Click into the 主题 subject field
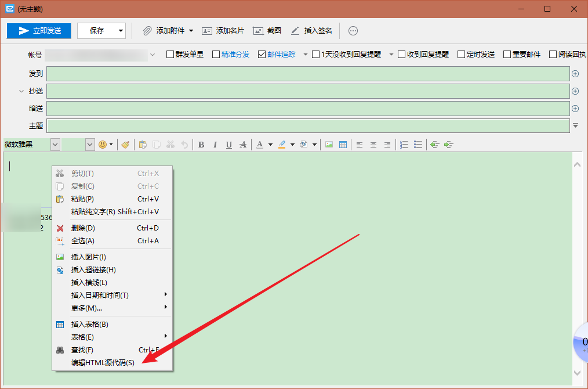The width and height of the screenshot is (588, 389). [x=308, y=126]
